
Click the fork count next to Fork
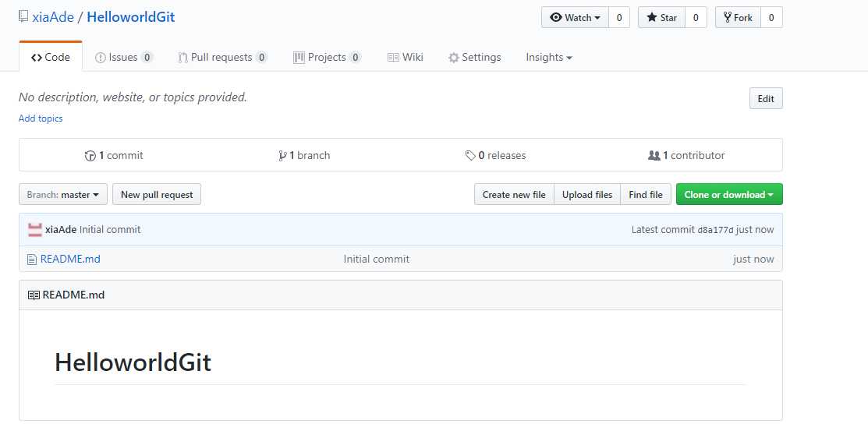pos(771,18)
